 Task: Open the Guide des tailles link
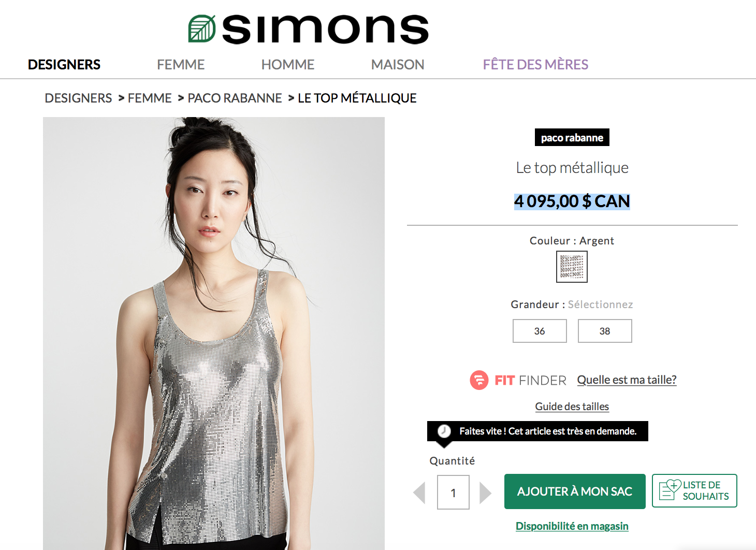tap(572, 407)
